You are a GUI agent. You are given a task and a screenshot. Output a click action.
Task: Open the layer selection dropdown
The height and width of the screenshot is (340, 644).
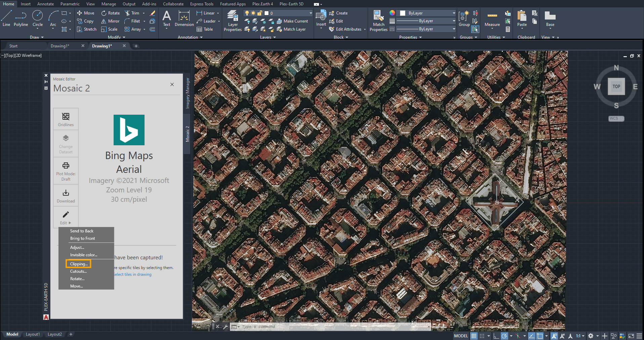278,13
